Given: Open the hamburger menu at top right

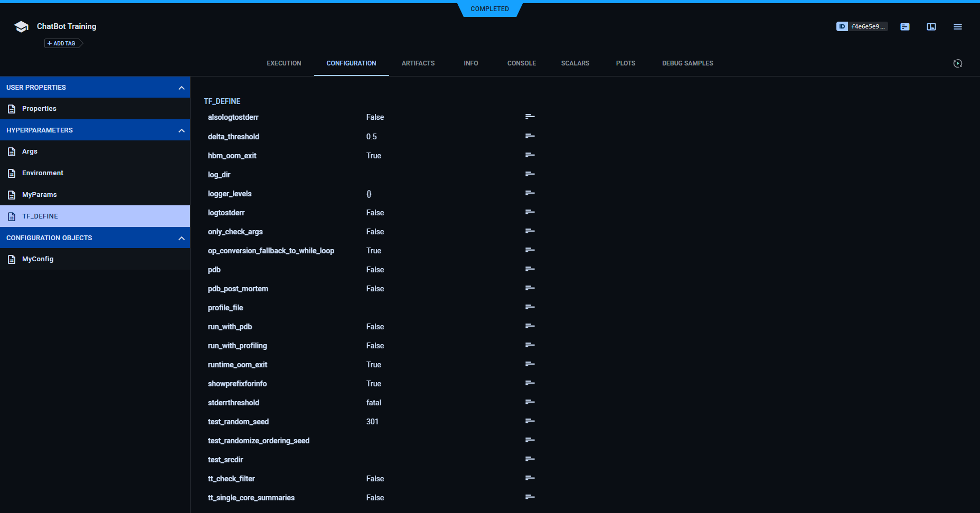Looking at the screenshot, I should 958,26.
